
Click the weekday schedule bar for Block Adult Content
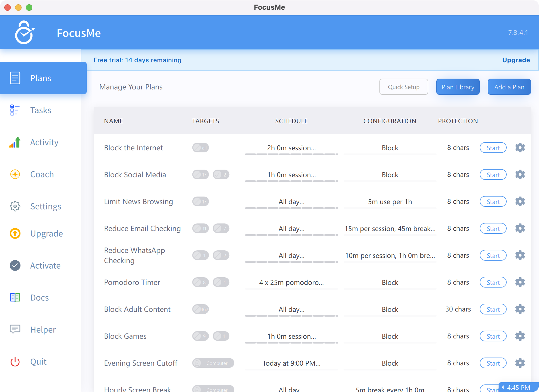291,316
